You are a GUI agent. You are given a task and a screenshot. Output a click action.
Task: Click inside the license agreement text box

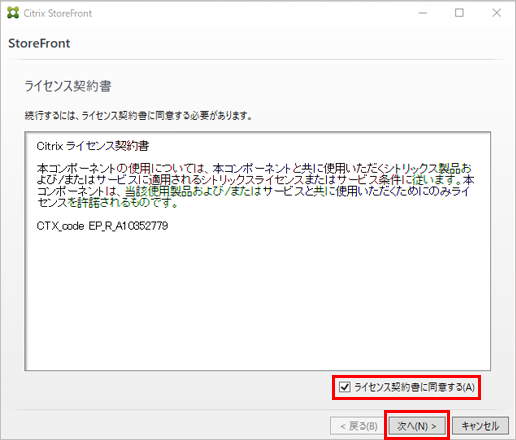pyautogui.click(x=257, y=251)
